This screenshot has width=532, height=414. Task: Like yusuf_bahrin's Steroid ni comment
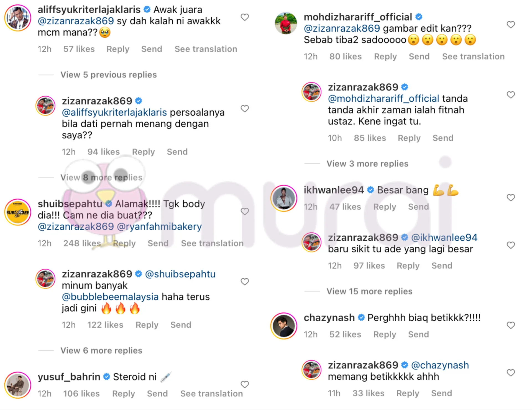click(245, 384)
